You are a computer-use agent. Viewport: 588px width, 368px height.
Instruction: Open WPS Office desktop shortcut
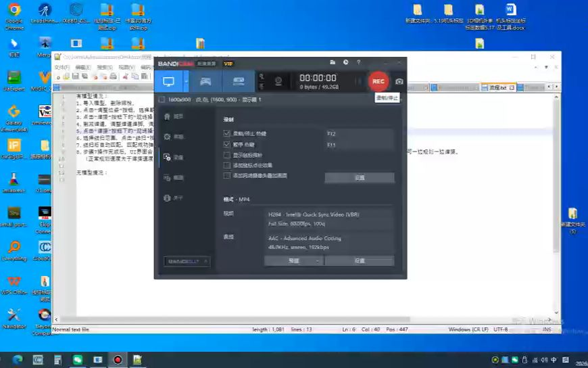14,285
